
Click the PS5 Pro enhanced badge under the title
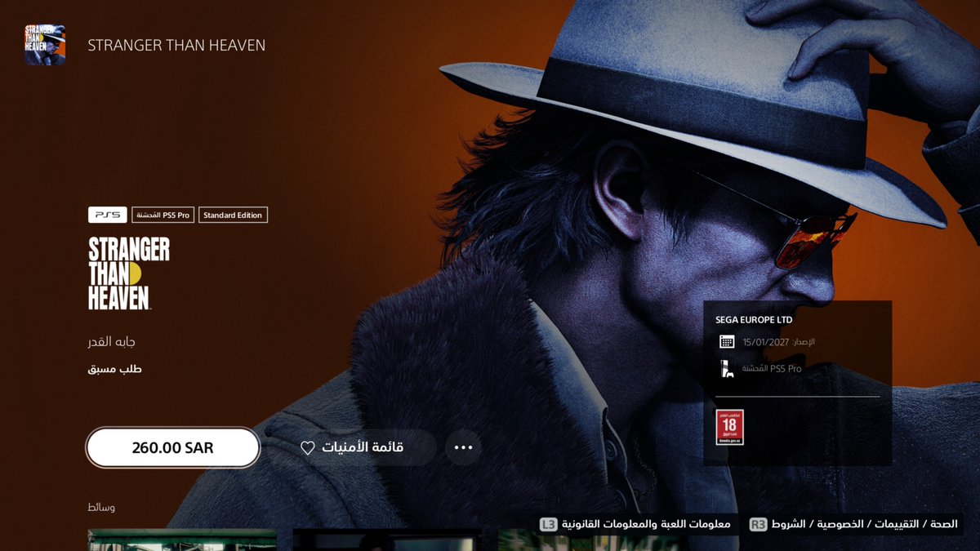(163, 216)
